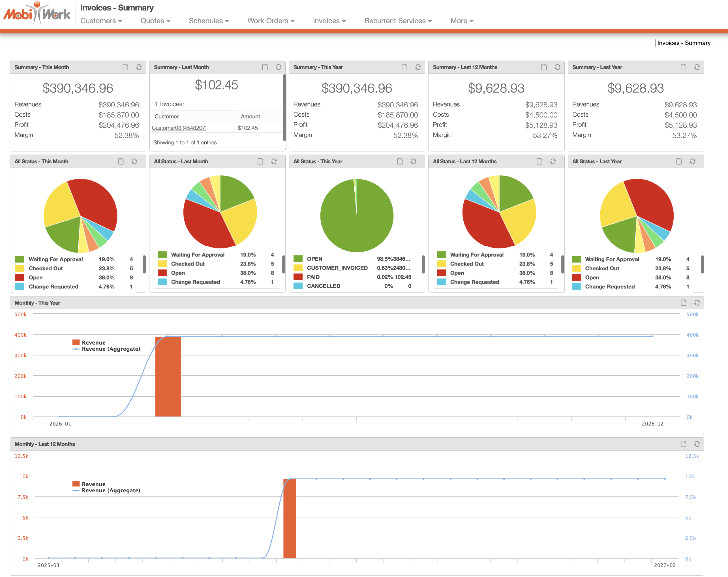Click the Invoices - Summary selector field
This screenshot has height=577, width=728.
pos(689,43)
